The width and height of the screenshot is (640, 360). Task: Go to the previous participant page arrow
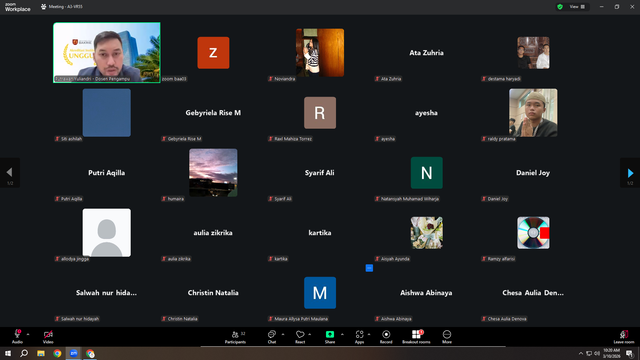pyautogui.click(x=10, y=173)
